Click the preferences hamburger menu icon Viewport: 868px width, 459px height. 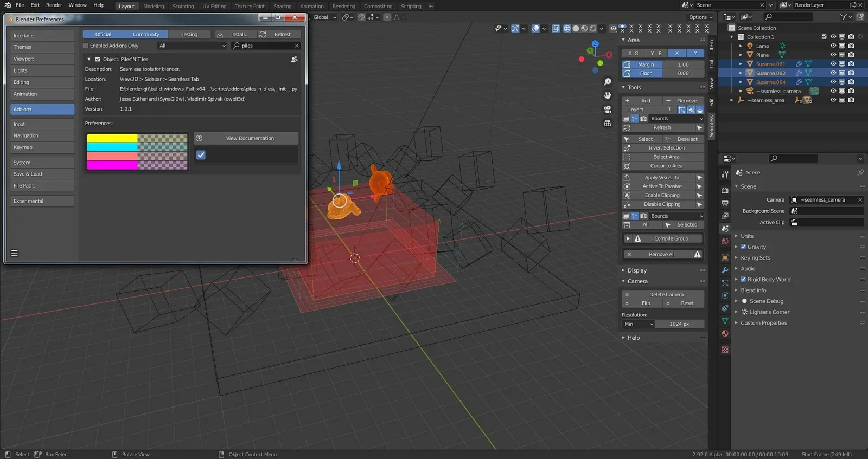coord(15,253)
